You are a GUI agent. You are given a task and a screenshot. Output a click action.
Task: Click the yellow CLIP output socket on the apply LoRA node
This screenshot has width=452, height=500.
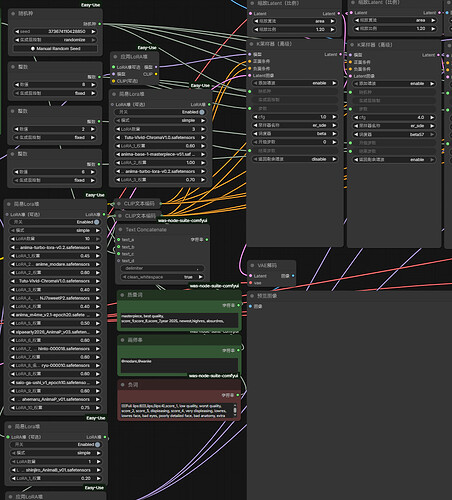(x=156, y=74)
